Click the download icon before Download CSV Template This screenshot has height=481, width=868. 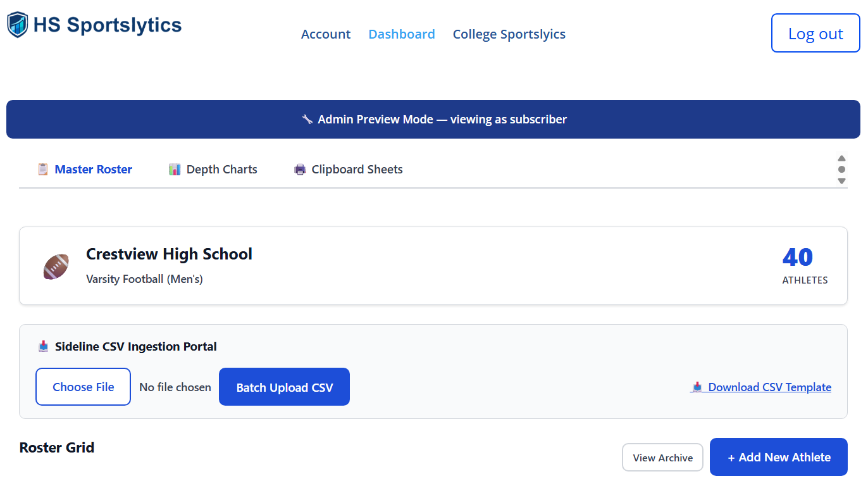[697, 387]
